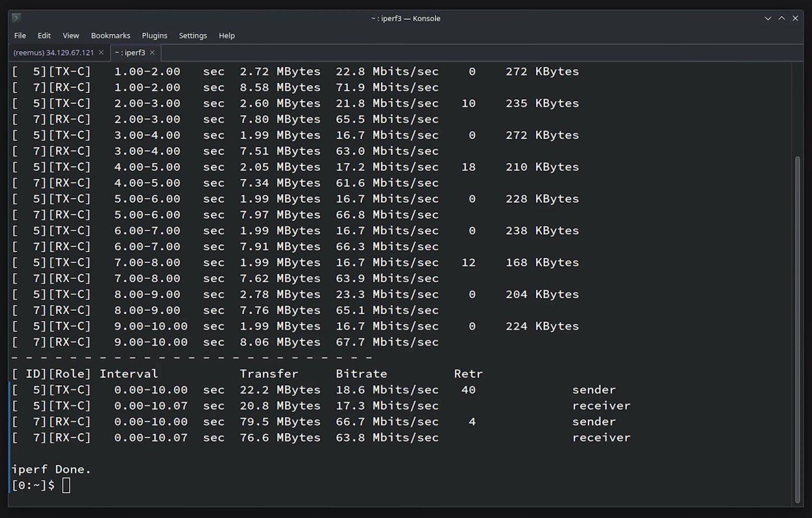Viewport: 812px width, 518px height.
Task: Minimize the Konsole window
Action: tap(768, 18)
